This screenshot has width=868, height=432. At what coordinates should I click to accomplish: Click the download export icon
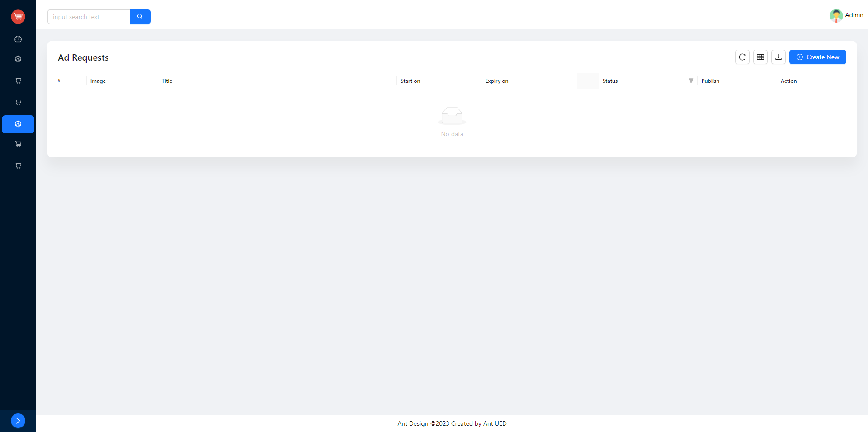pyautogui.click(x=778, y=57)
